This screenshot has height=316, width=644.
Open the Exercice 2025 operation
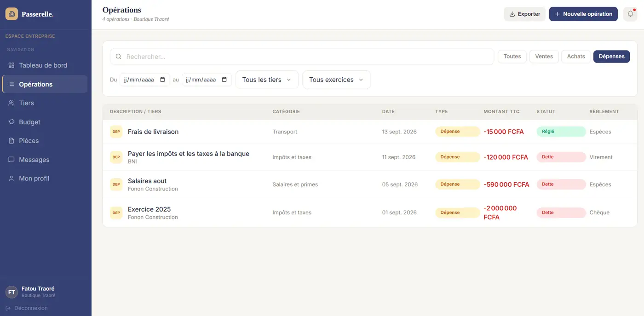pos(370,213)
